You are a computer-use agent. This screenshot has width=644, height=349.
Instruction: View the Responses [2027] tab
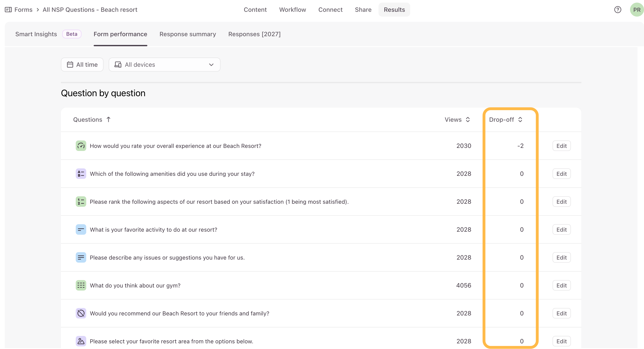255,34
